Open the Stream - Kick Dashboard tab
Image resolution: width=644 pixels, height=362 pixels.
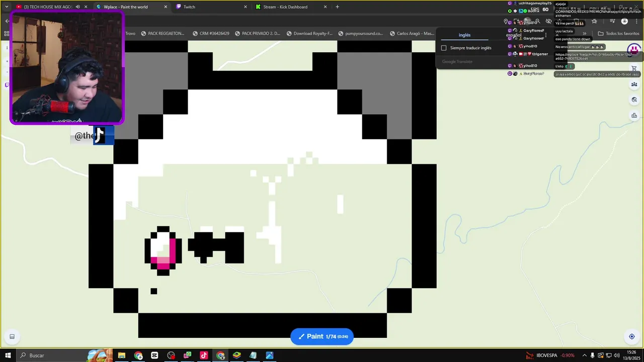291,7
